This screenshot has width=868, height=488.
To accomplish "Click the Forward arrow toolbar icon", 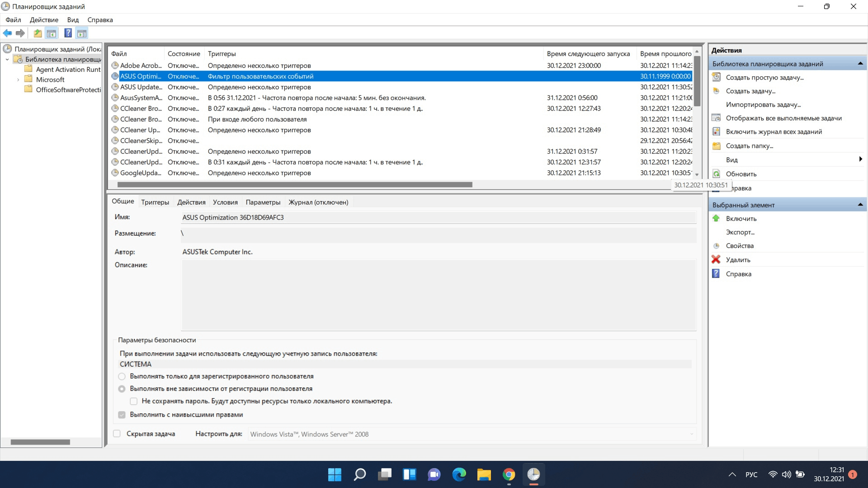I will pos(20,33).
